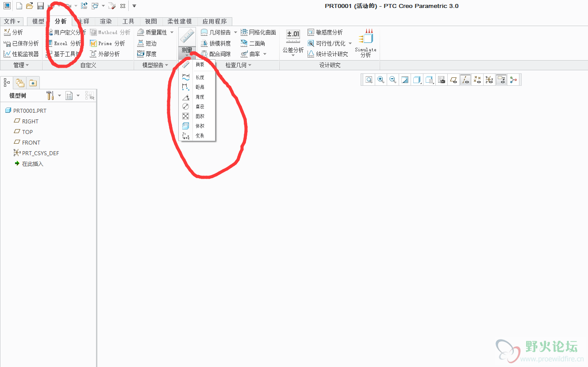Viewport: 588px width, 367px height.
Task: Choose 直径 from the measure menu
Action: [197, 107]
